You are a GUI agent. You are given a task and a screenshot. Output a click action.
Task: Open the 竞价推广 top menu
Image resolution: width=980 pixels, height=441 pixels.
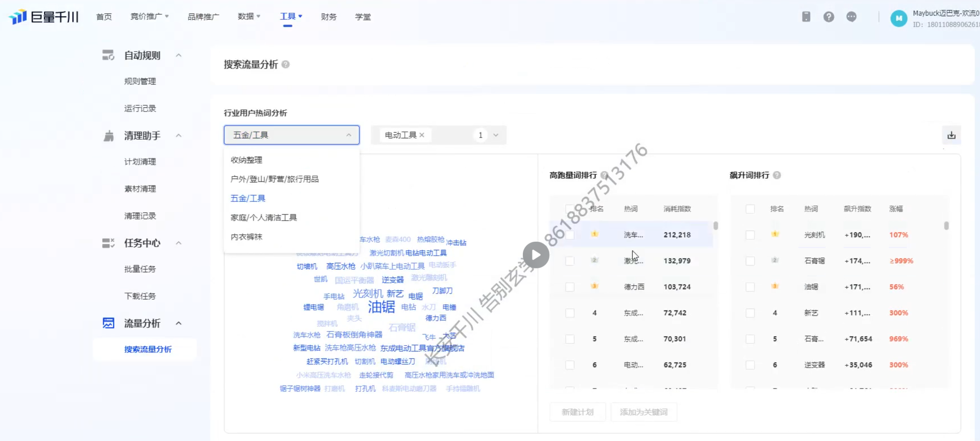pyautogui.click(x=149, y=17)
